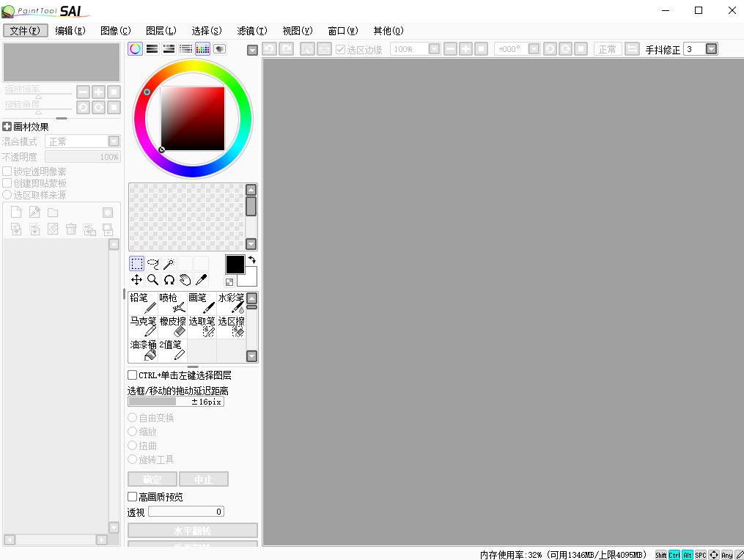Viewport: 744px width, 560px height.
Task: Check the 锁定透明像素 option
Action: click(x=7, y=172)
